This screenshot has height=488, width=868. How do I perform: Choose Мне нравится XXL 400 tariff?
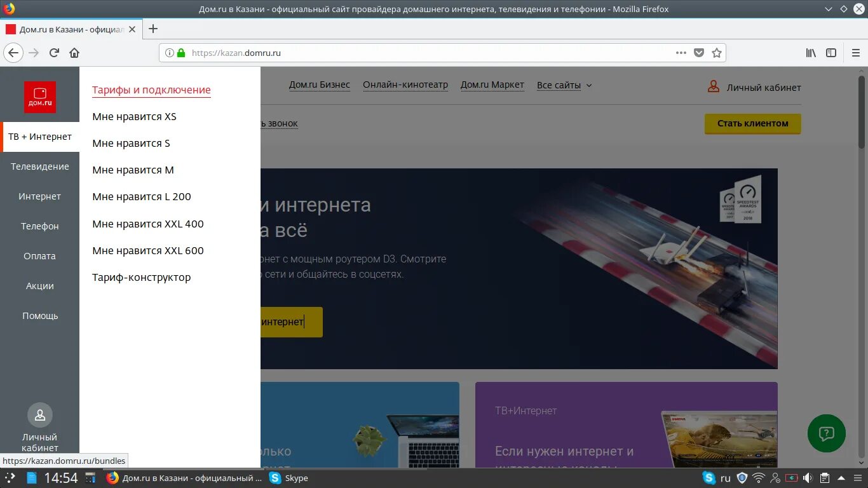[148, 224]
